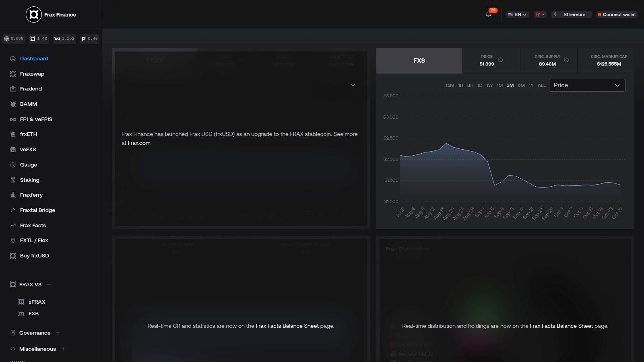Image resolution: width=644 pixels, height=362 pixels.
Task: Click the Fraxferry ship icon
Action: click(13, 195)
